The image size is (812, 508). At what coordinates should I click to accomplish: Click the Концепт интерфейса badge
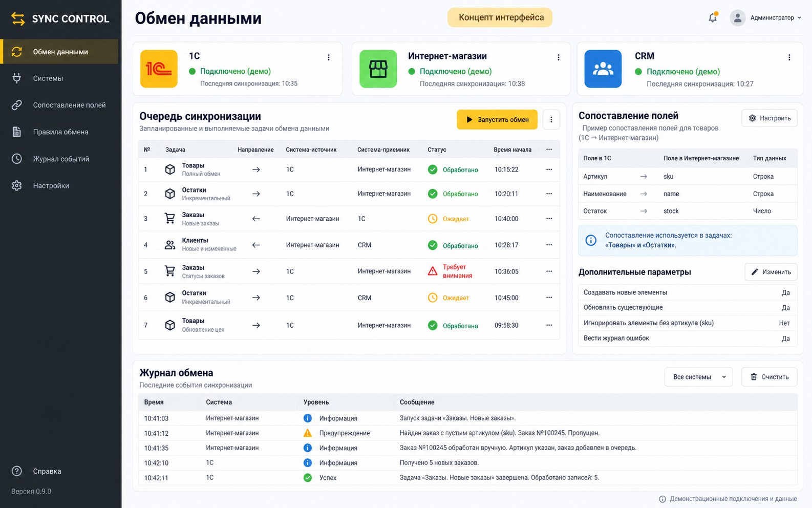[500, 17]
